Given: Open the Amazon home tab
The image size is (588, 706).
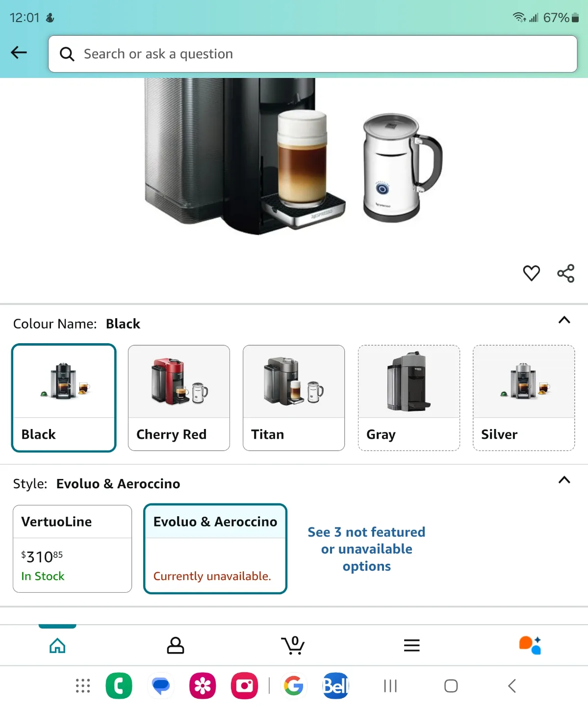Looking at the screenshot, I should (x=57, y=645).
